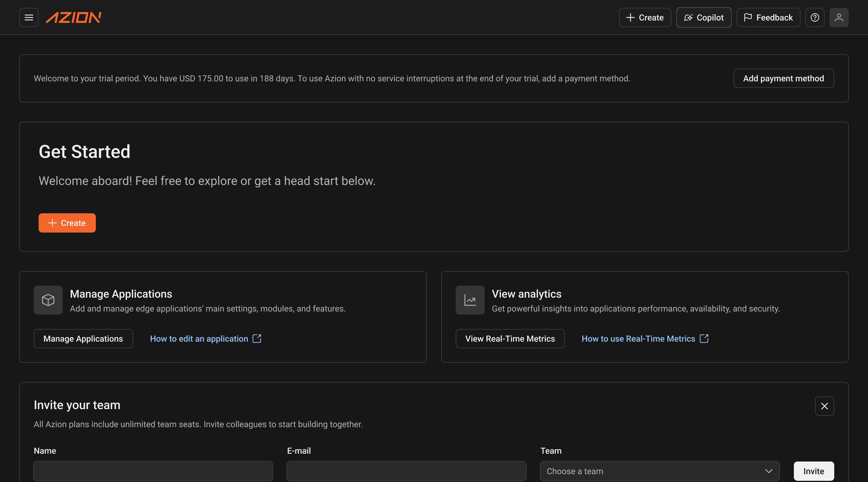Click Add payment method
Viewport: 868px width, 482px height.
(783, 79)
